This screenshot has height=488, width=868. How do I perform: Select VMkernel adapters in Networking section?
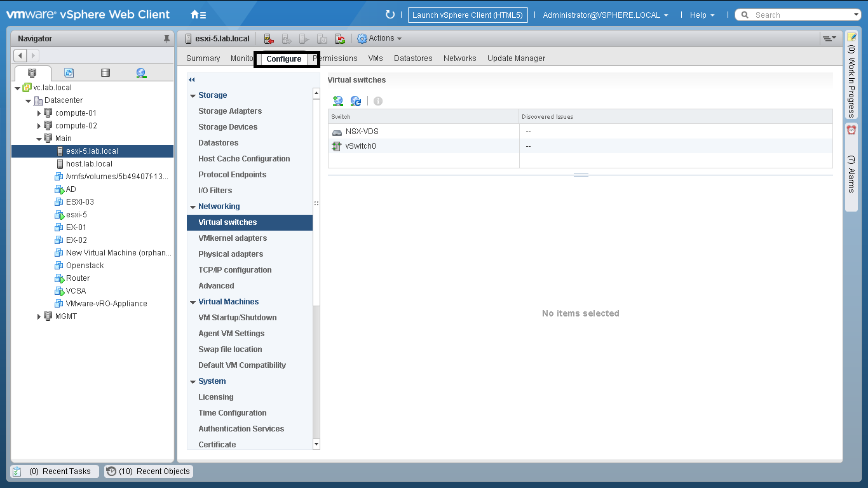[233, 238]
